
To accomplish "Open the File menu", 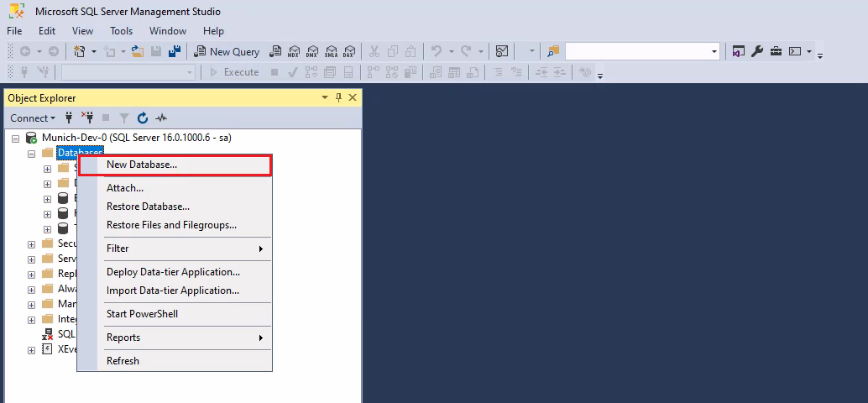I will (14, 31).
